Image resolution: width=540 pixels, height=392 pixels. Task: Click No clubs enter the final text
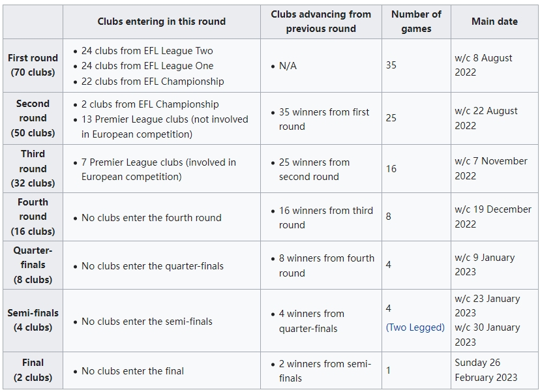point(132,371)
